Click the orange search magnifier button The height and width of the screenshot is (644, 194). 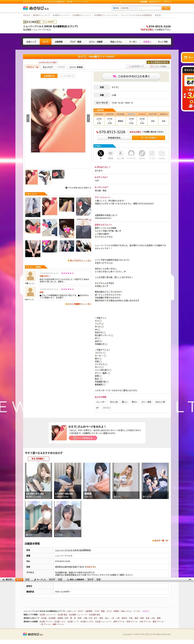[x=166, y=8]
